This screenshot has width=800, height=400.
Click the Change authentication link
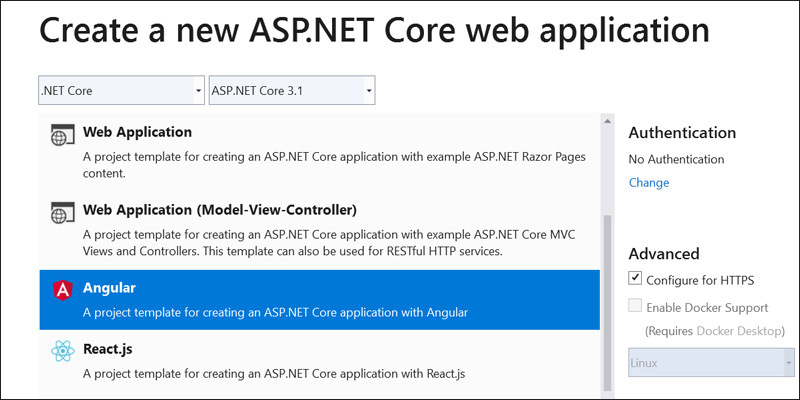point(649,183)
